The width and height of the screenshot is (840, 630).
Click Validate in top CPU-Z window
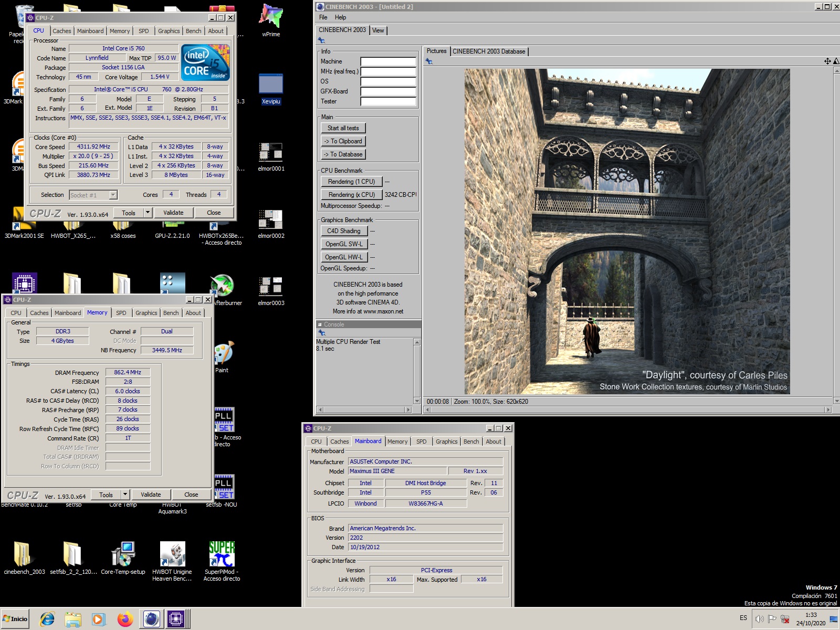[x=173, y=213]
